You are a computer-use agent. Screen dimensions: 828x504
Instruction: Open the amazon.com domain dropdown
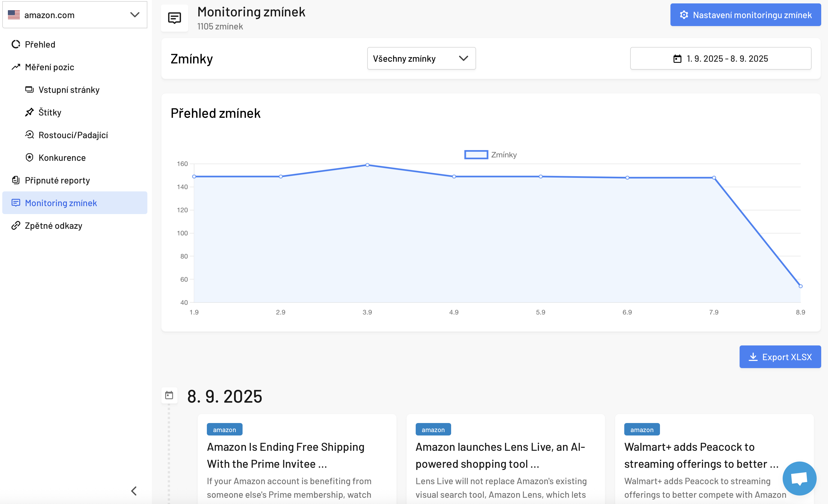(75, 15)
